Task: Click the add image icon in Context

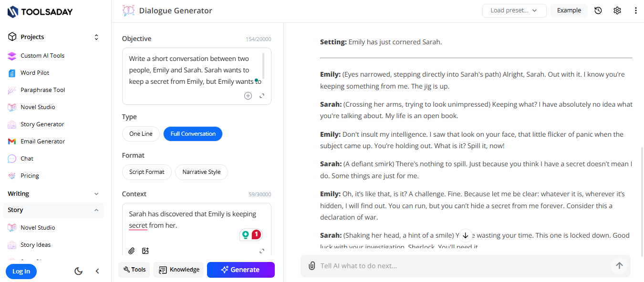Action: tap(145, 251)
